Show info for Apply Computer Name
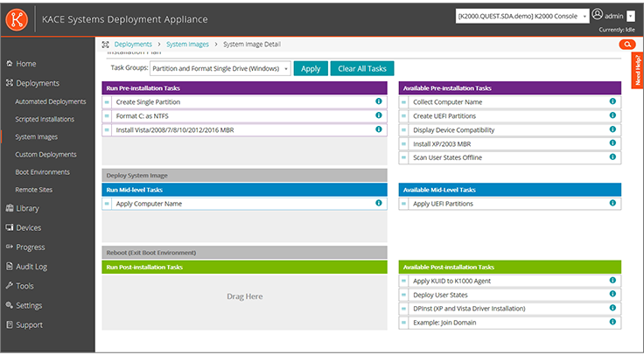The height and width of the screenshot is (355, 644). pyautogui.click(x=379, y=203)
